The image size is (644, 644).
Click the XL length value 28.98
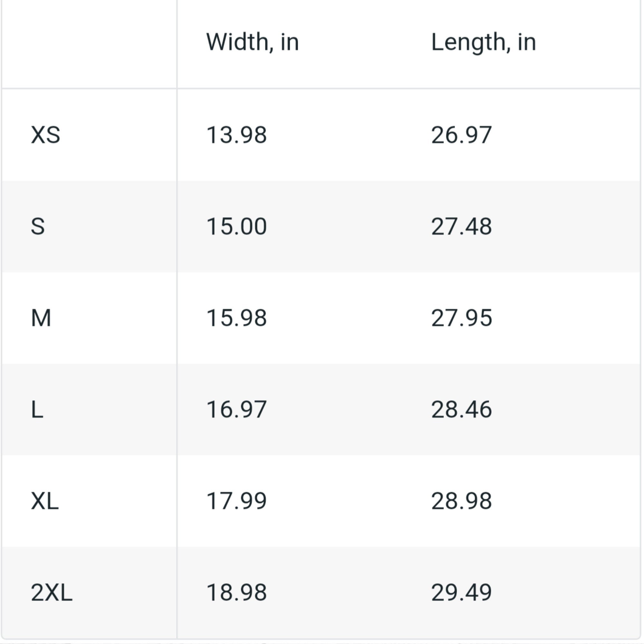pyautogui.click(x=461, y=501)
